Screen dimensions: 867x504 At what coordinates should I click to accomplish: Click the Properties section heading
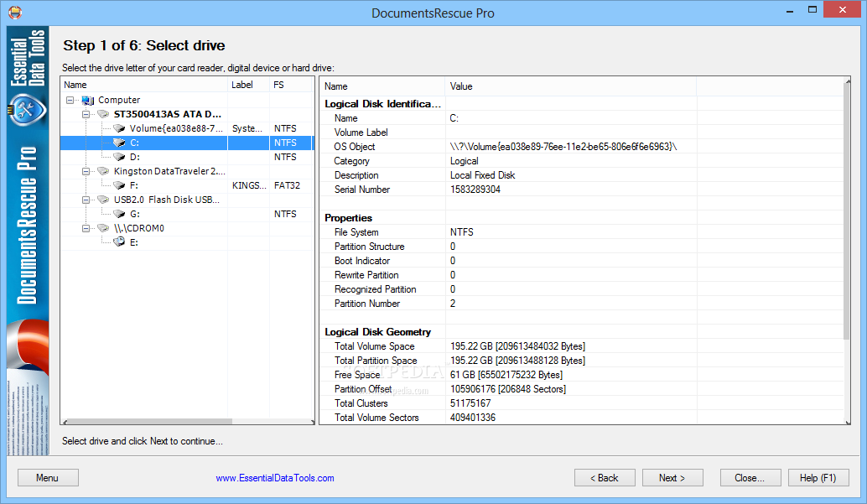pos(348,218)
